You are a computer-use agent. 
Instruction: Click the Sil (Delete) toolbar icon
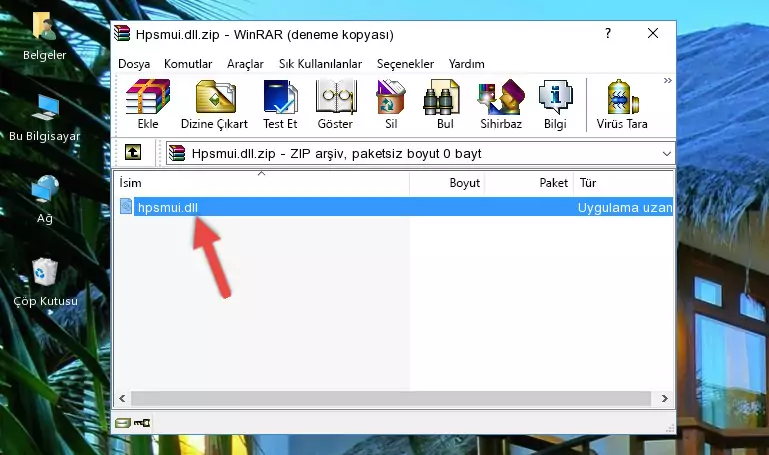(x=391, y=104)
